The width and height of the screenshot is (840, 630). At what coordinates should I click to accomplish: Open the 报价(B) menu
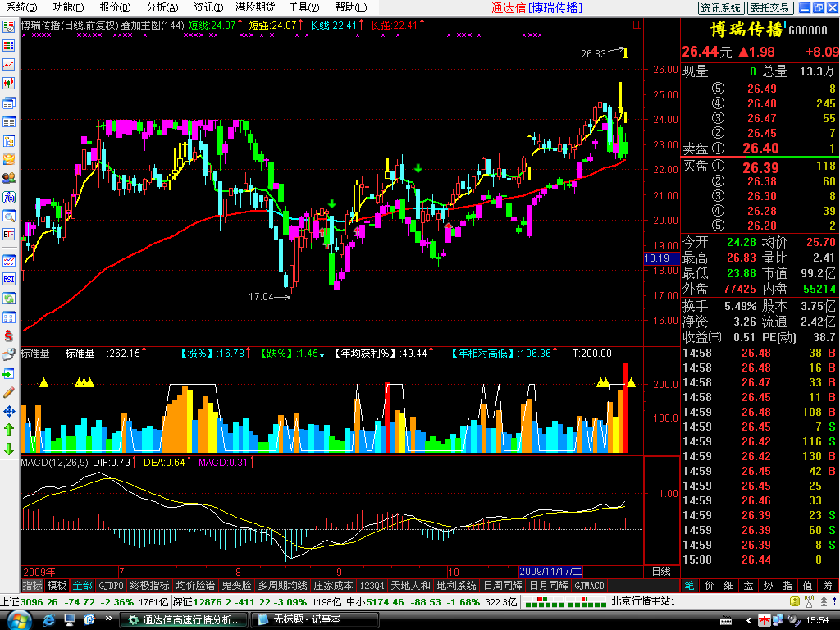pos(115,7)
